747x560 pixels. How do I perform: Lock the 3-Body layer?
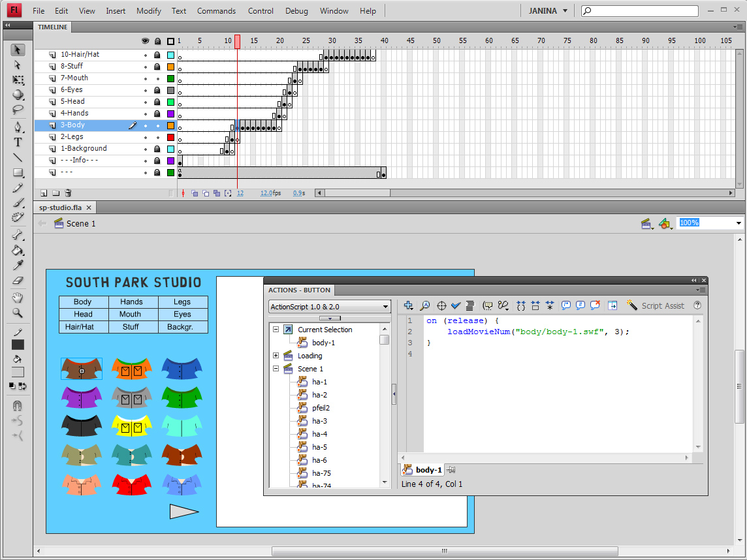(157, 126)
